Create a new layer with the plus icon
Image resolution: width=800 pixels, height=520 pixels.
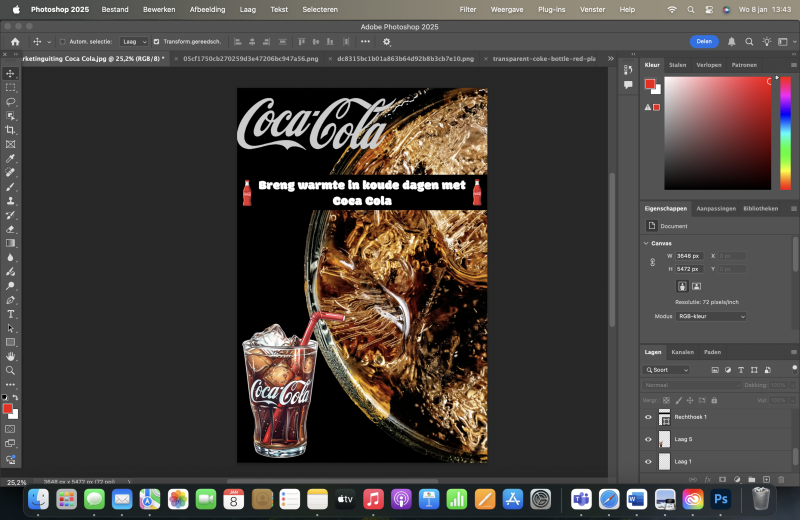tap(766, 480)
